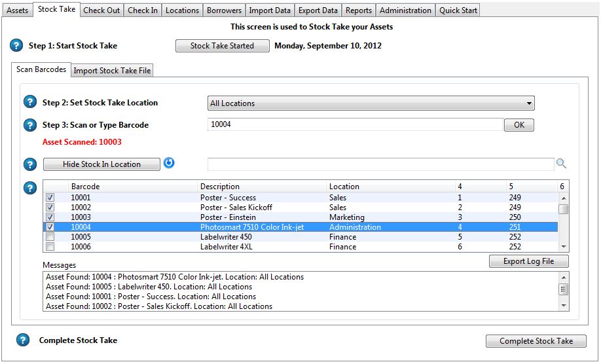This screenshot has width=601, height=364.
Task: Tick the checkbox for Labelwriter 4XL row
Action: [x=50, y=247]
